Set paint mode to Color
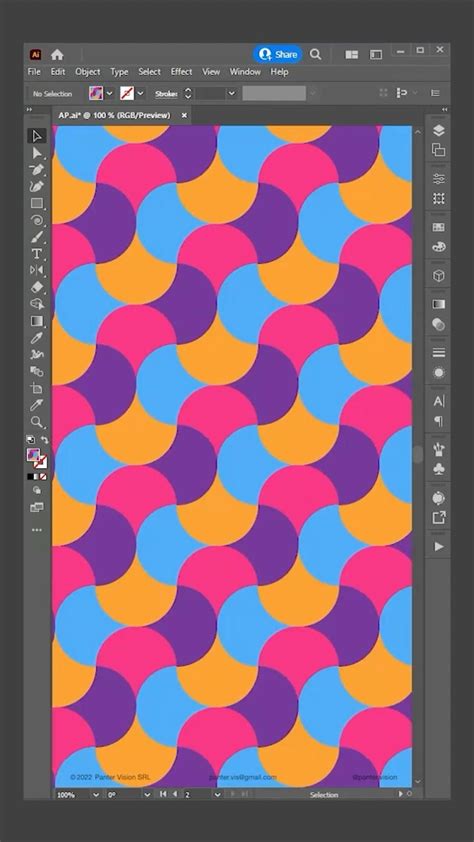This screenshot has width=474, height=842. coord(30,476)
